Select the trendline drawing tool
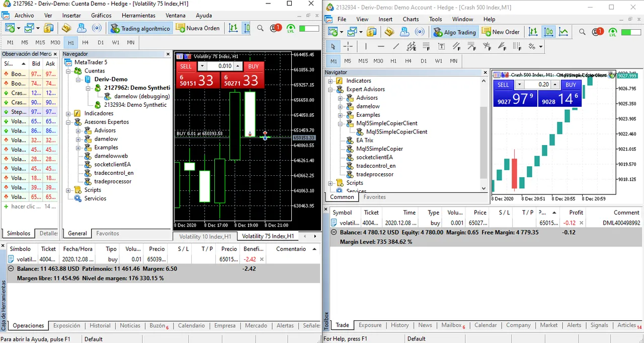The width and height of the screenshot is (644, 343). pyautogui.click(x=396, y=46)
